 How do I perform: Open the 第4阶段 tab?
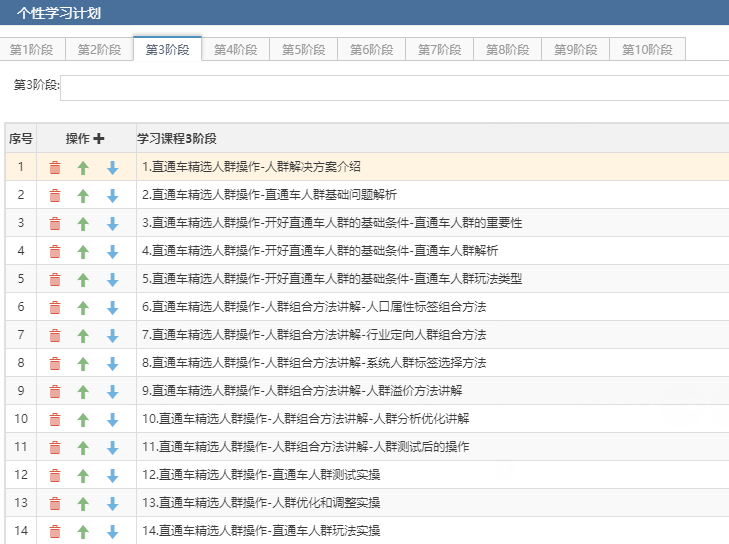[x=236, y=49]
